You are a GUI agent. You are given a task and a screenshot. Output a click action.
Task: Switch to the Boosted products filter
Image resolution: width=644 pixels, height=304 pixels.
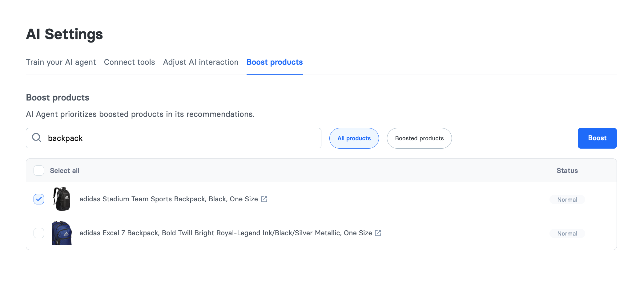click(419, 138)
